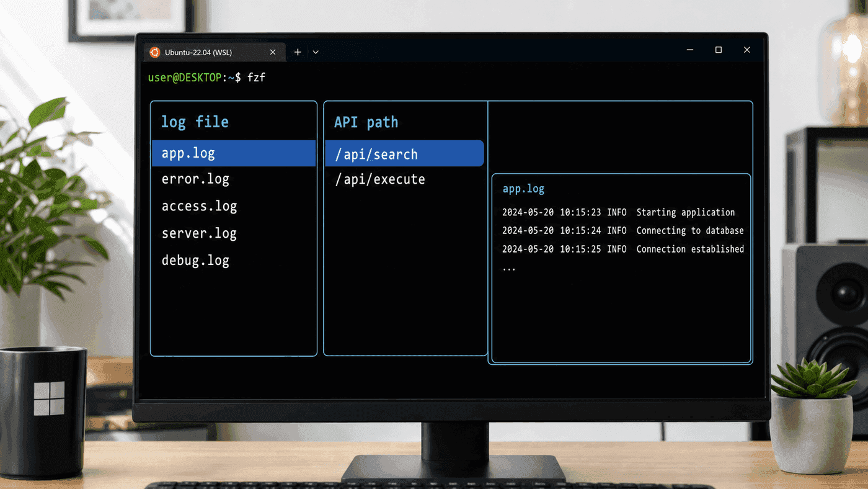
Task: Click the 'Connection established' log line
Action: pyautogui.click(x=623, y=249)
